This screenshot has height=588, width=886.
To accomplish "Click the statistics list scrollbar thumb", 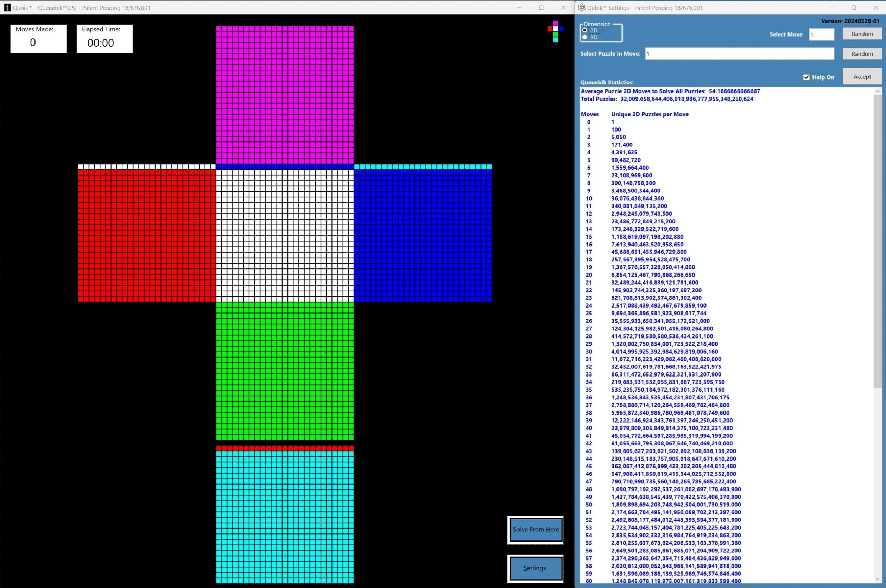I will 877,242.
